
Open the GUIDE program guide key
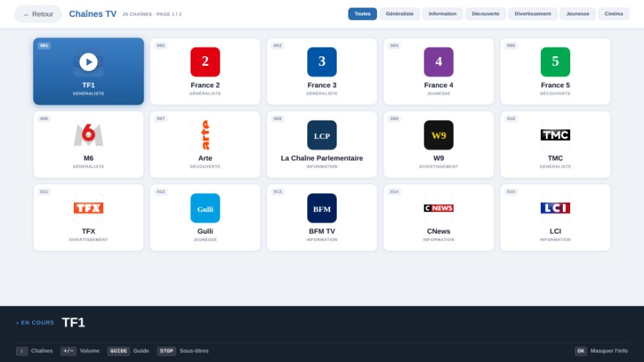pos(119,351)
